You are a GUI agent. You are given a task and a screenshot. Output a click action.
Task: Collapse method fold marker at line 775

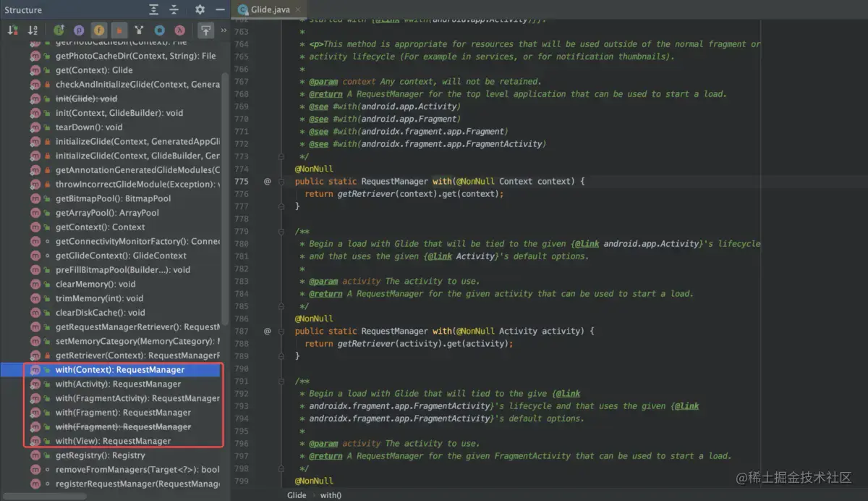click(282, 181)
